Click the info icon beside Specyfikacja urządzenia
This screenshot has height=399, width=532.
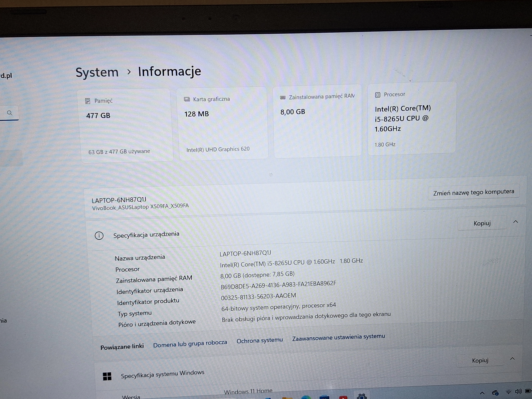click(99, 236)
